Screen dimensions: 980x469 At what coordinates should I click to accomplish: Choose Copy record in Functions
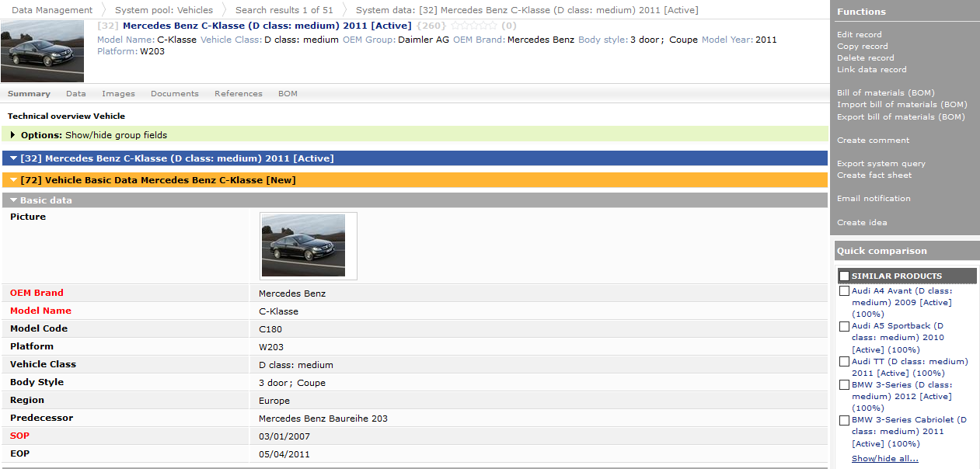coord(863,47)
